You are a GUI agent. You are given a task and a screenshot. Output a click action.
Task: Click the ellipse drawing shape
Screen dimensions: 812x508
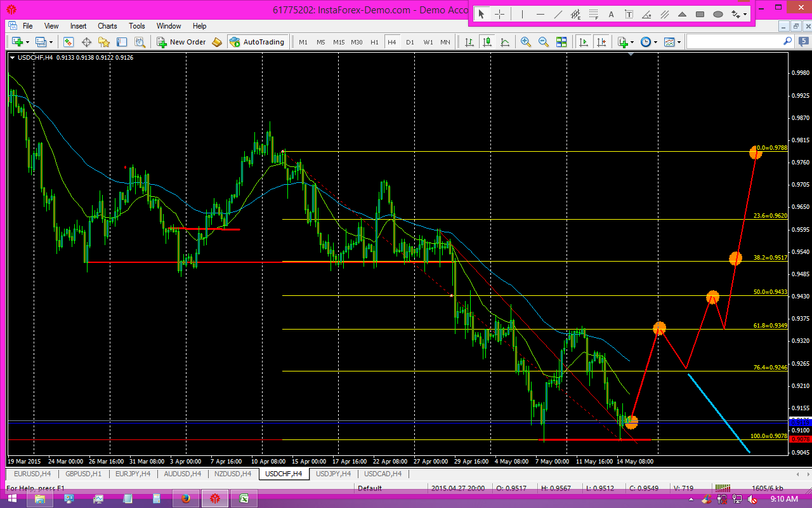717,13
